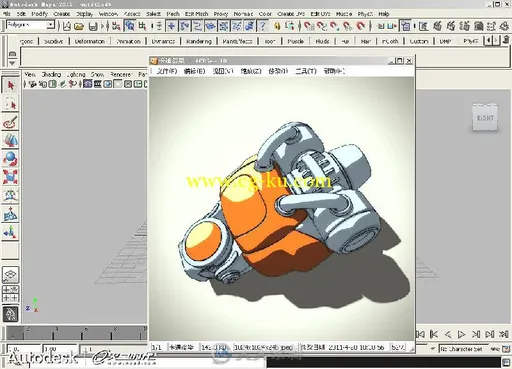Click the Render current frame icon
The width and height of the screenshot is (512, 369).
[437, 26]
